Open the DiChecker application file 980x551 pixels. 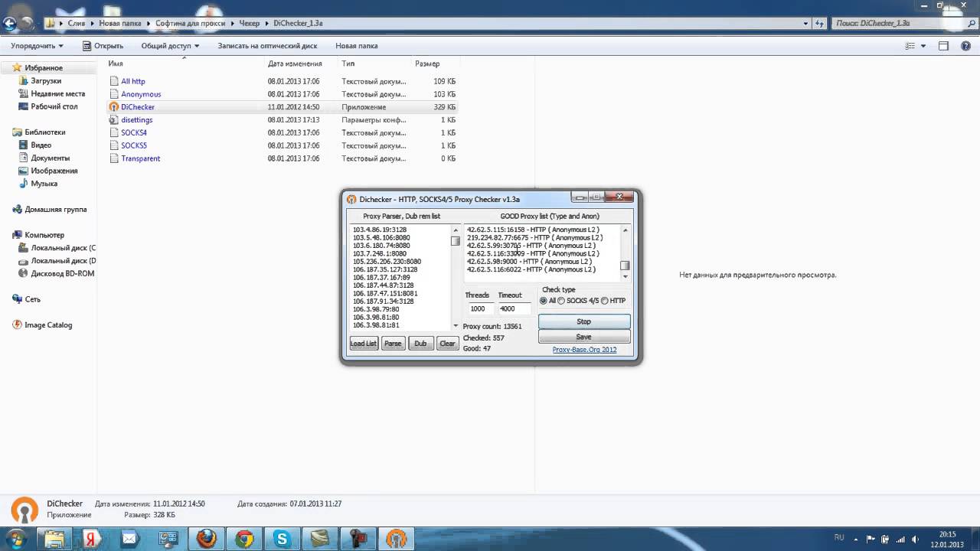tap(137, 107)
